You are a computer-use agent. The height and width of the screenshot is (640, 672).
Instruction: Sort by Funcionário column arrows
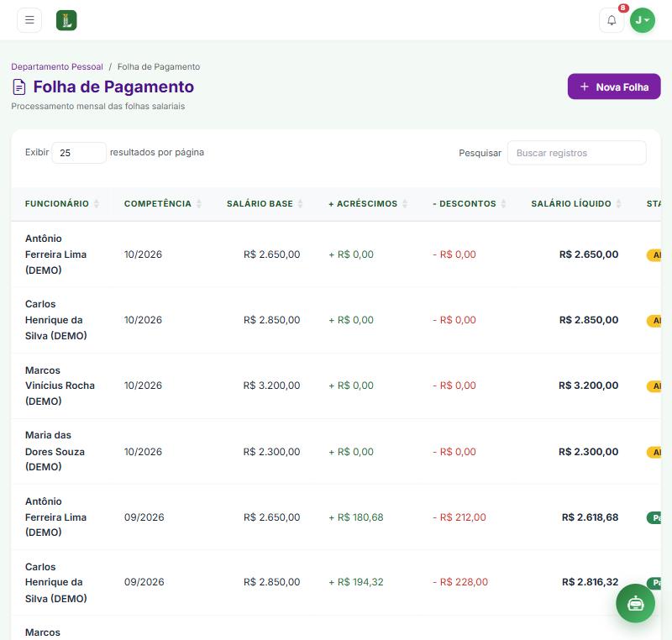[97, 203]
